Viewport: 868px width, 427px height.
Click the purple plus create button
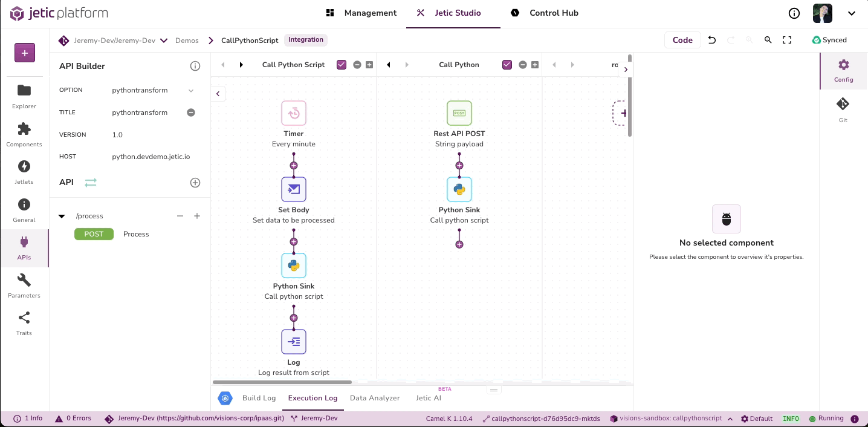click(x=25, y=53)
